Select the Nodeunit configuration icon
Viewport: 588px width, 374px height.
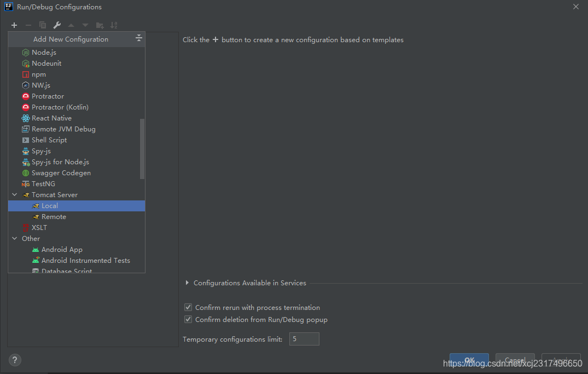(x=26, y=64)
